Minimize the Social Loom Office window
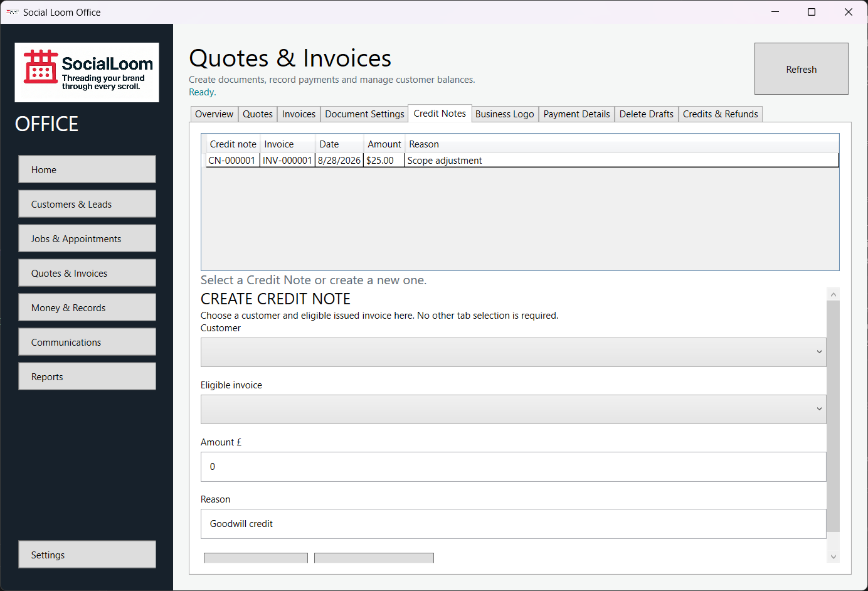The height and width of the screenshot is (591, 868). [x=775, y=12]
